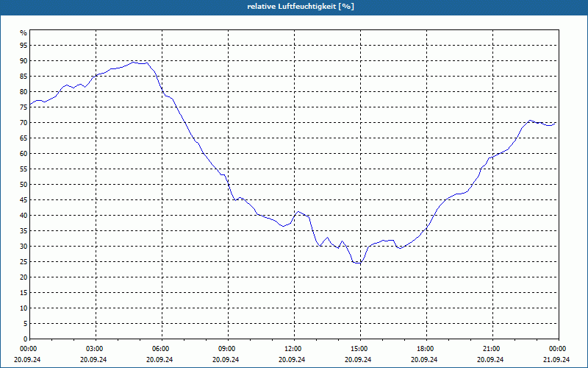Click the date label 21.09.24
Image resolution: width=588 pixels, height=368 pixels.
pyautogui.click(x=556, y=360)
